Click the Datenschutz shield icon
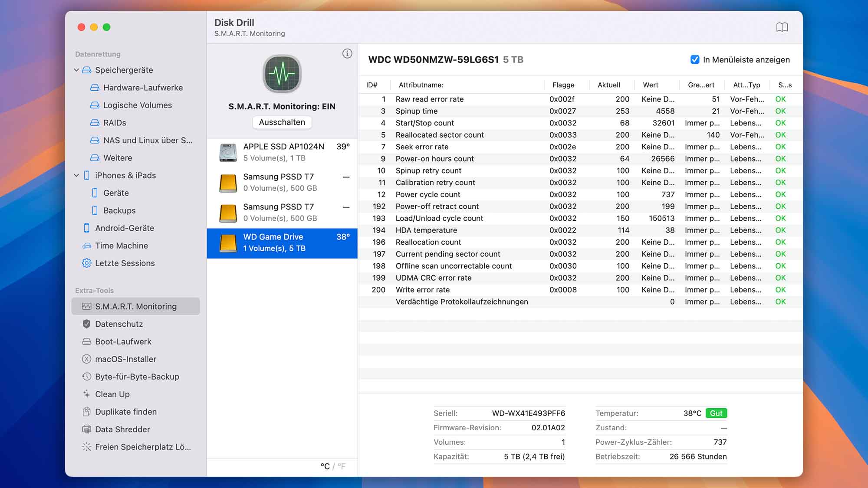Image resolution: width=868 pixels, height=488 pixels. click(x=86, y=324)
